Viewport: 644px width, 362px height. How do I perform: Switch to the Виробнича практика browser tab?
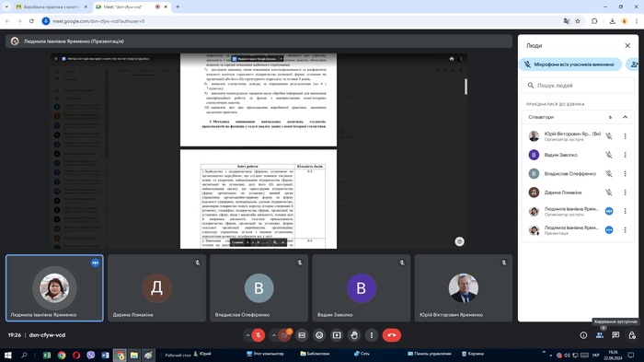51,7
